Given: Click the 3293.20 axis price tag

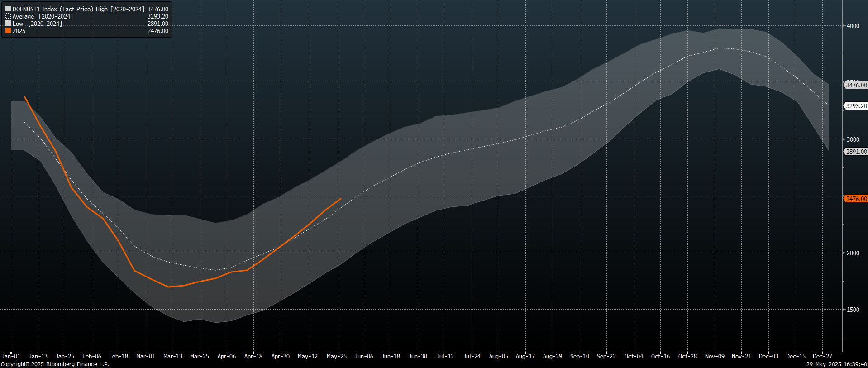Looking at the screenshot, I should tap(856, 106).
